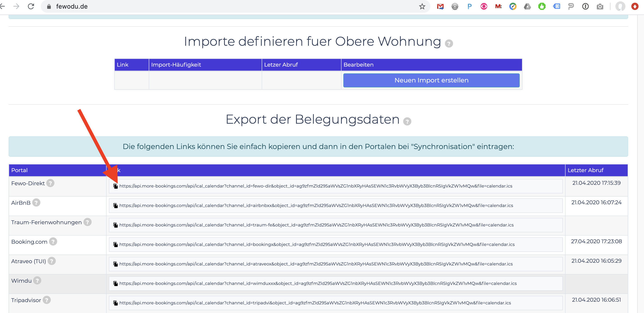Copy the Tripadvisor export link icon
Screen dimensions: 644x313
tap(115, 303)
